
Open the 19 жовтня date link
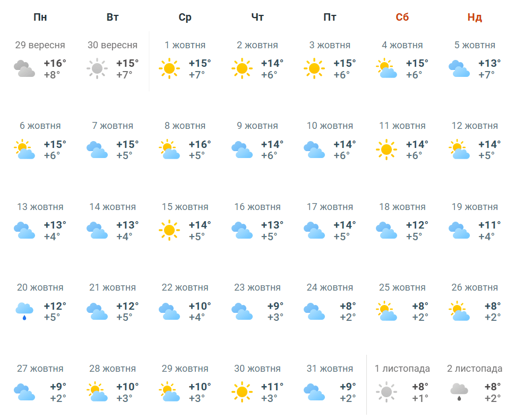[x=475, y=207]
